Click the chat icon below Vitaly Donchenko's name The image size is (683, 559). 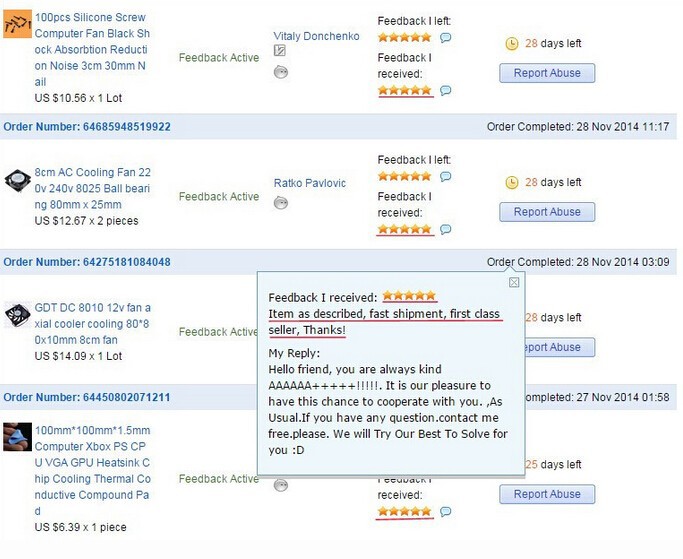coord(280,71)
